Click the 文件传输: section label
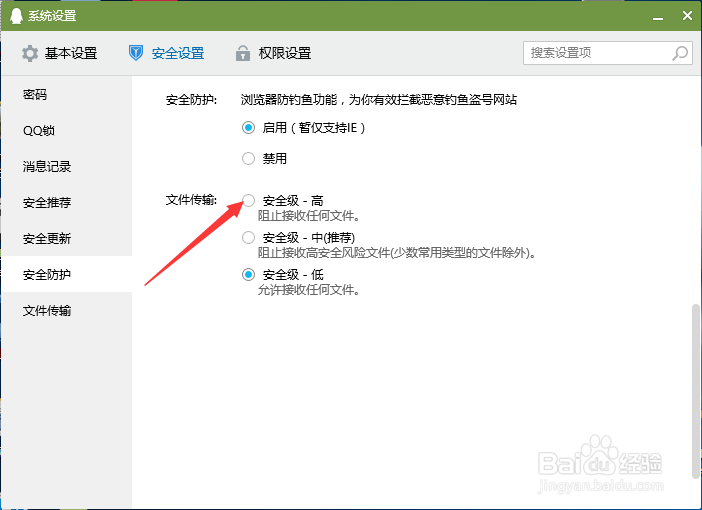This screenshot has height=510, width=702. point(191,200)
